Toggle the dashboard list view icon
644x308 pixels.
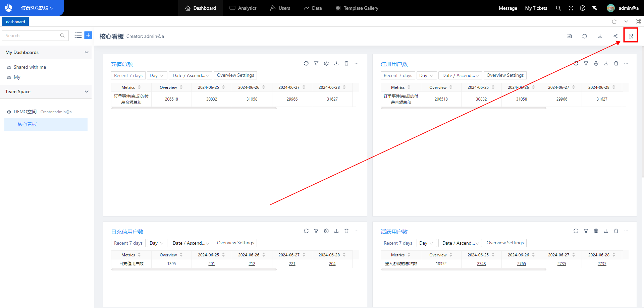point(78,35)
